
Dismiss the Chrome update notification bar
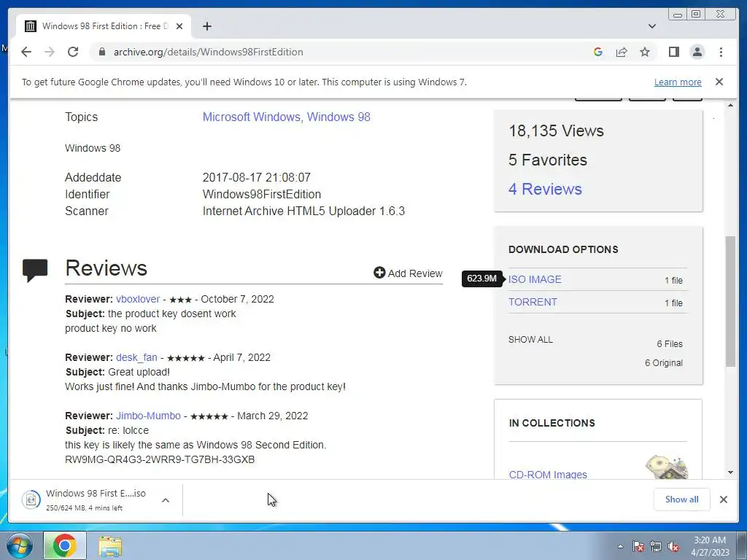[x=719, y=82]
